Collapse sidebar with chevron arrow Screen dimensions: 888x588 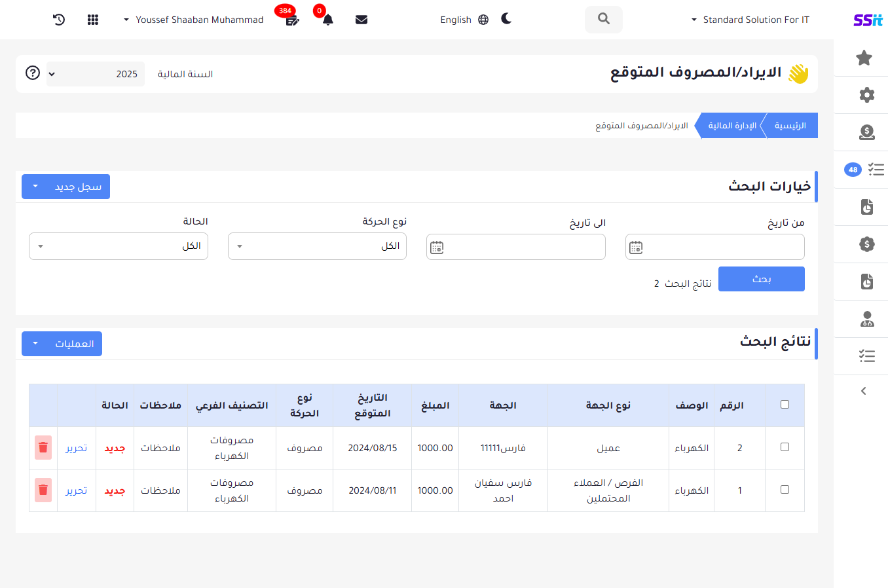864,391
